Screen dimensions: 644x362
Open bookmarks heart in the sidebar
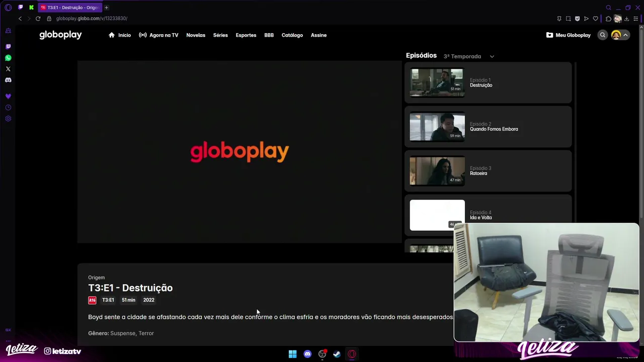coord(8,96)
